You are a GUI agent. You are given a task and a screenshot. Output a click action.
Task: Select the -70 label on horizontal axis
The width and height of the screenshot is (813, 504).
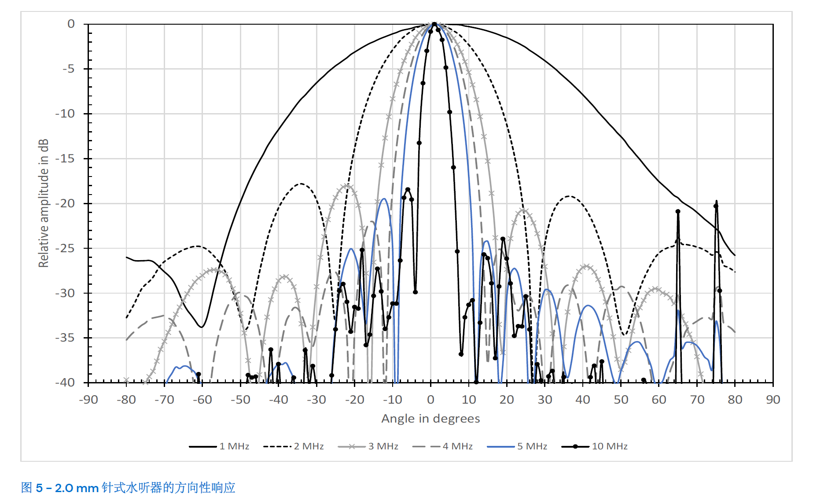164,400
